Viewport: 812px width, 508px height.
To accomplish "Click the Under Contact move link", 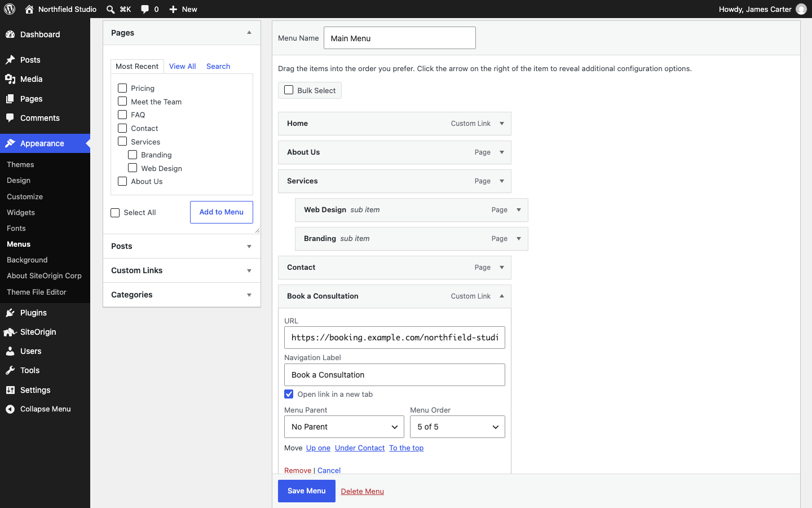I will coord(360,448).
